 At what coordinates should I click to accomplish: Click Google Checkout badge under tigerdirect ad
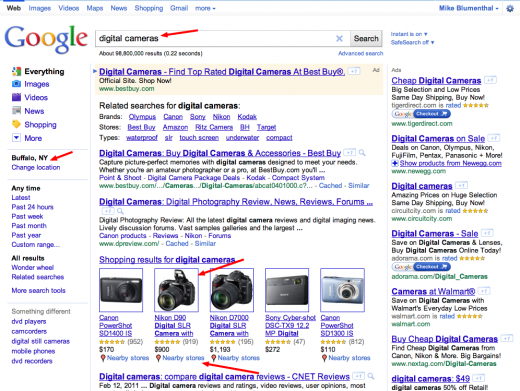point(421,114)
